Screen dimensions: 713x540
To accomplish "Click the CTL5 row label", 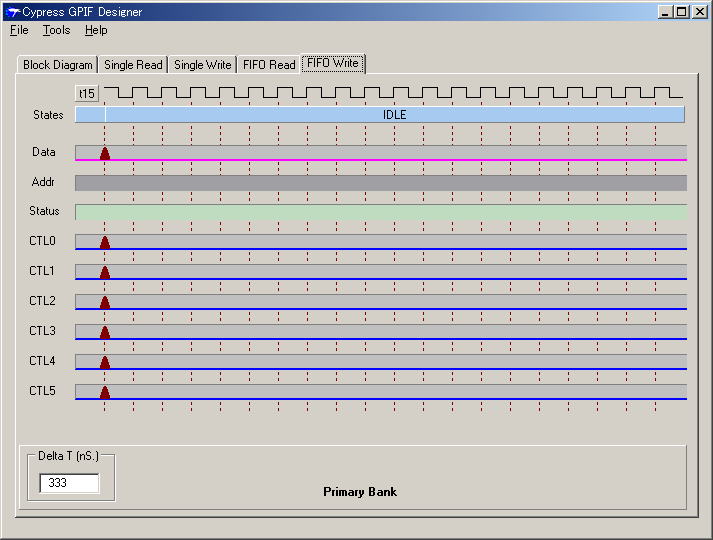I will coord(42,391).
